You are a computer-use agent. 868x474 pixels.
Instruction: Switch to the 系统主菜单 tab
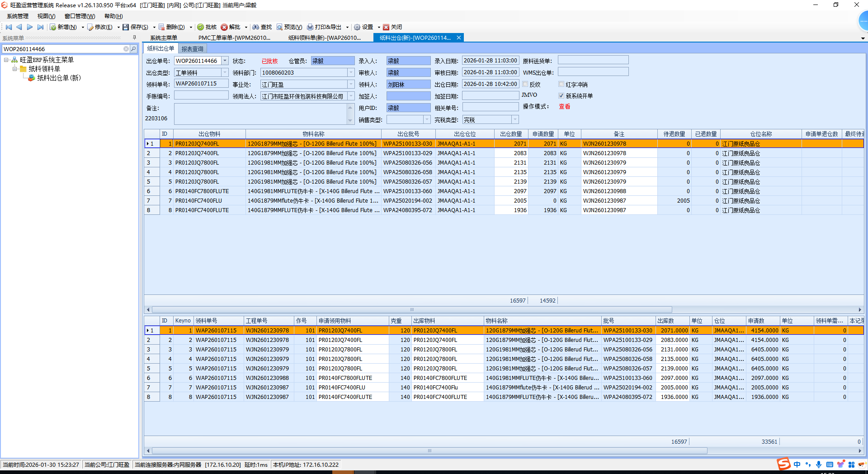pos(164,38)
